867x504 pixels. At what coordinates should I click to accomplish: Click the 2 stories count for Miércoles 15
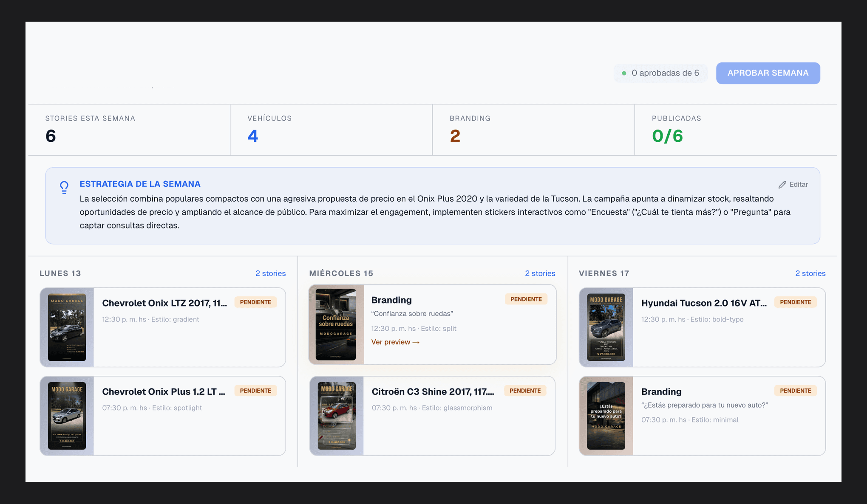(x=540, y=273)
